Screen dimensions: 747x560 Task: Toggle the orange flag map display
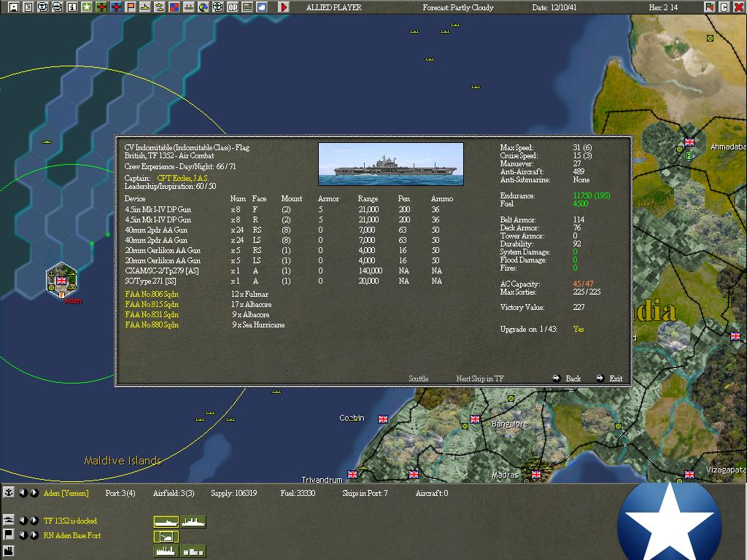pyautogui.click(x=131, y=7)
